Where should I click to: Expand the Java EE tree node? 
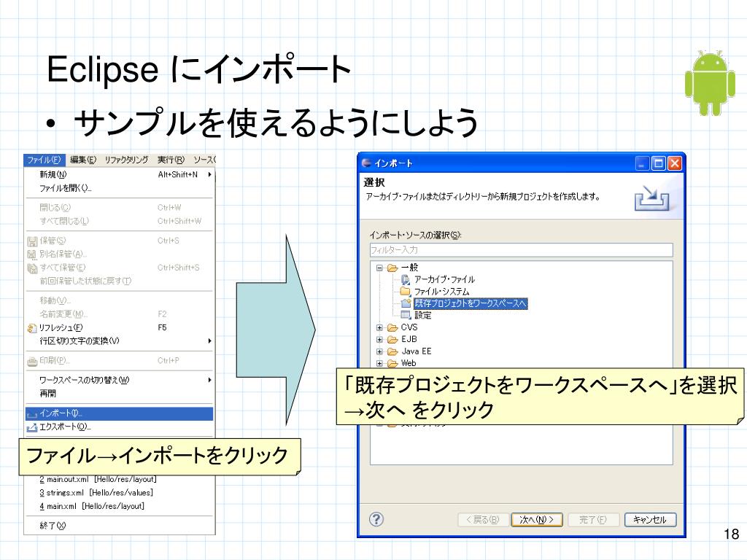(379, 351)
